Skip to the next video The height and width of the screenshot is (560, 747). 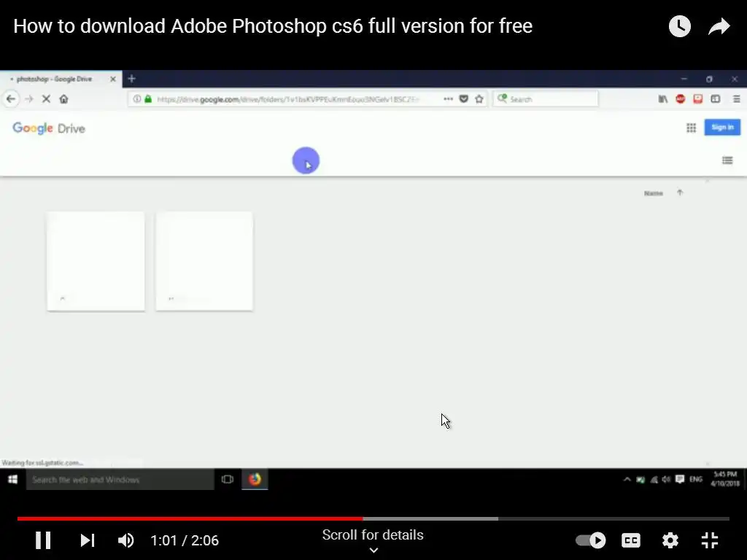(88, 540)
